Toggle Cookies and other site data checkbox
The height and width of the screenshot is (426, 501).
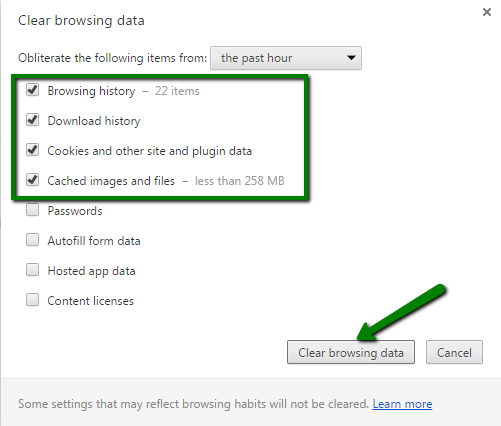(33, 150)
